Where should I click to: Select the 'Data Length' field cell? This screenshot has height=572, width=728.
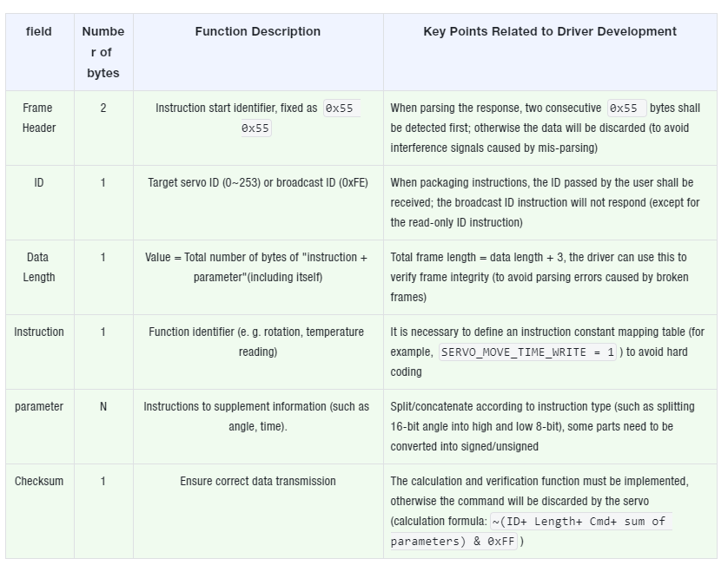39,278
